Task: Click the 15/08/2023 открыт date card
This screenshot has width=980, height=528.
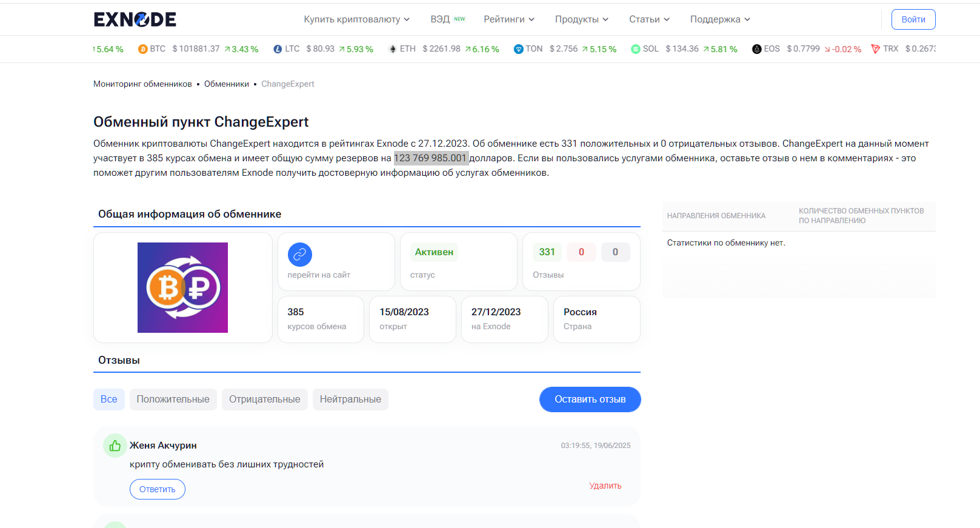Action: [413, 319]
